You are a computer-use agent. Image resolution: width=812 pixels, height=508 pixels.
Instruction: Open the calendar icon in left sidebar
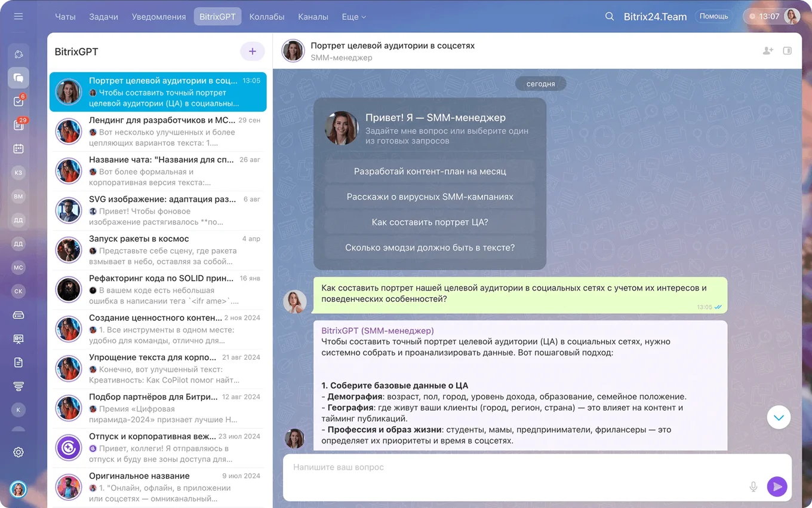point(19,149)
